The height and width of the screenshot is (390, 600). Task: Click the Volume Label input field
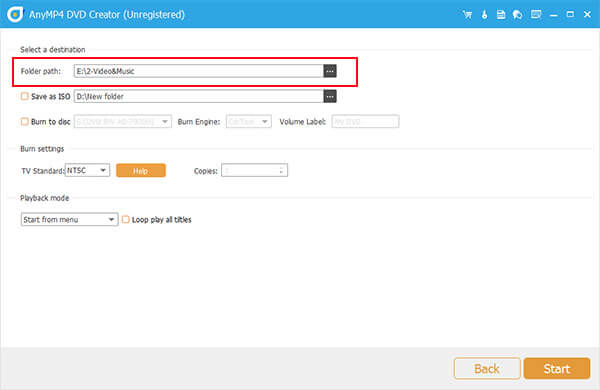click(365, 122)
